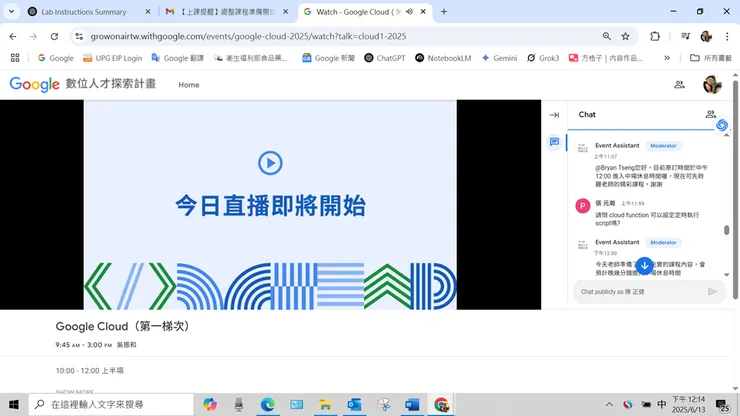Open the Grok3 bookmark
Viewport: 740px width, 416px height.
[x=543, y=58]
